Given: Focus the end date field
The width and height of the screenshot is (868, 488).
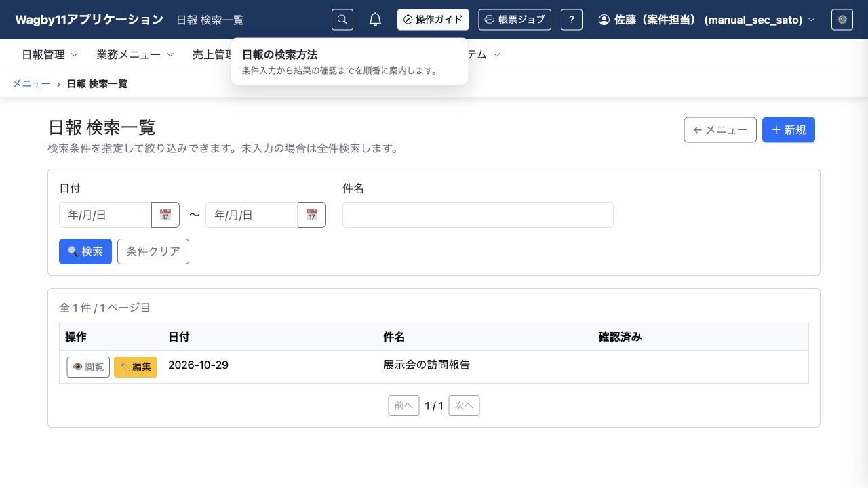Looking at the screenshot, I should (x=252, y=215).
